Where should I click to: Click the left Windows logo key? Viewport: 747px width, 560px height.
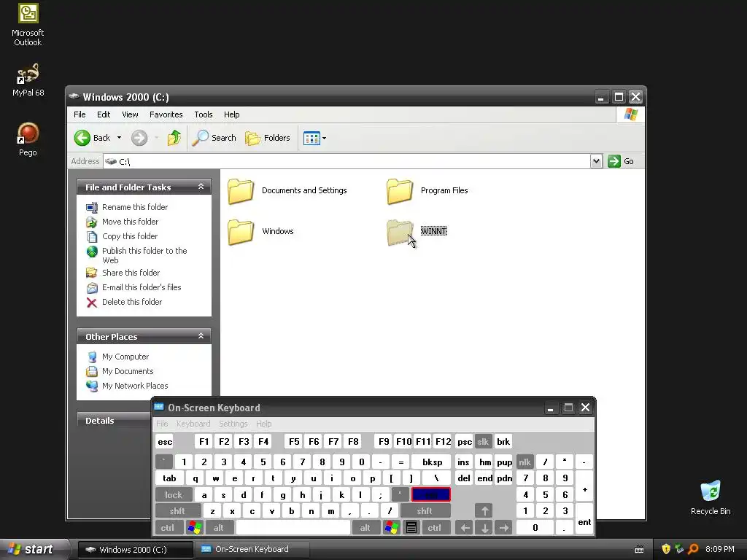click(195, 528)
